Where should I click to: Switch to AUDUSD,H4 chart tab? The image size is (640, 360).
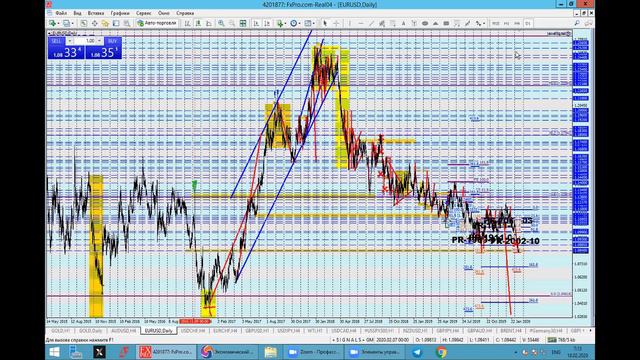pos(124,331)
